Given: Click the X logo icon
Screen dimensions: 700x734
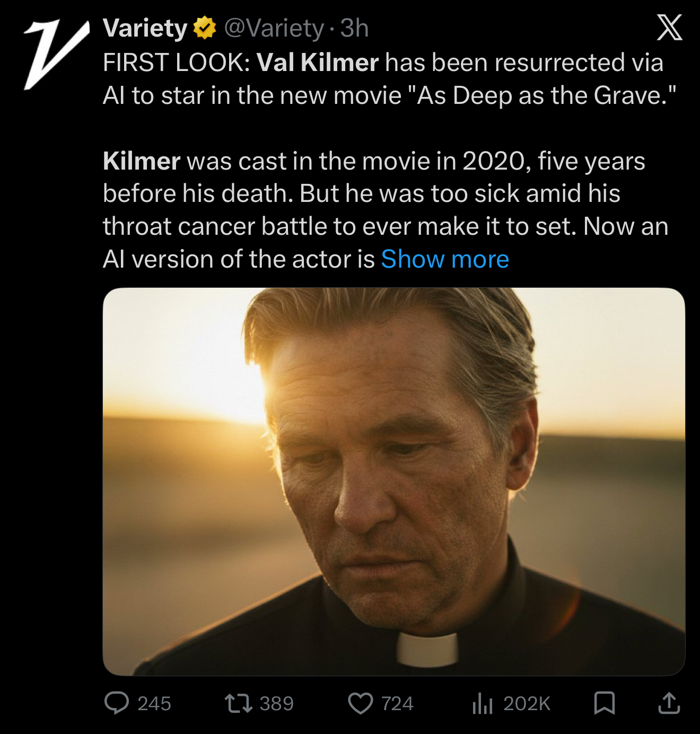Looking at the screenshot, I should click(x=670, y=28).
